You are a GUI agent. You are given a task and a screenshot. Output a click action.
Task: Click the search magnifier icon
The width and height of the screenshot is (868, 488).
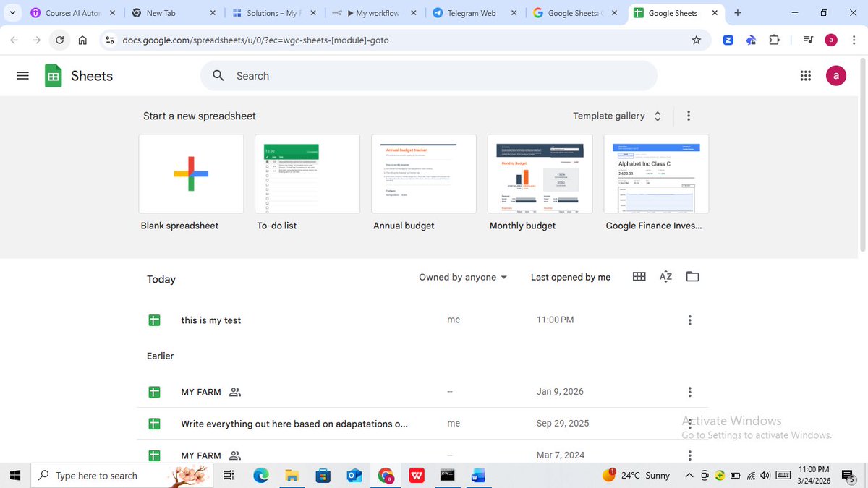[218, 76]
